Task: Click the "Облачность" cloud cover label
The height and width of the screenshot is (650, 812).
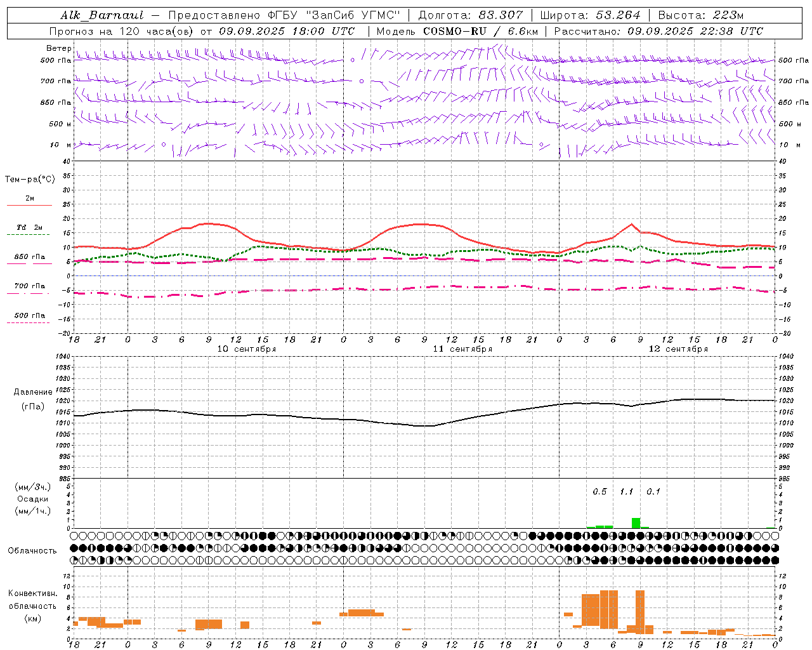Action: [x=32, y=550]
